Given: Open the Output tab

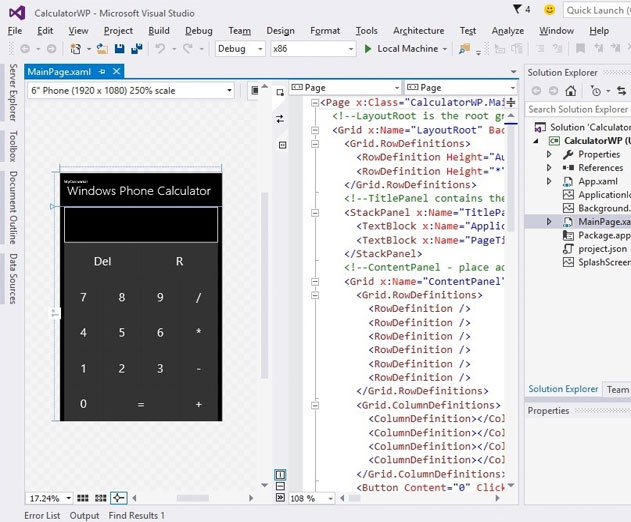Looking at the screenshot, I should (x=84, y=516).
